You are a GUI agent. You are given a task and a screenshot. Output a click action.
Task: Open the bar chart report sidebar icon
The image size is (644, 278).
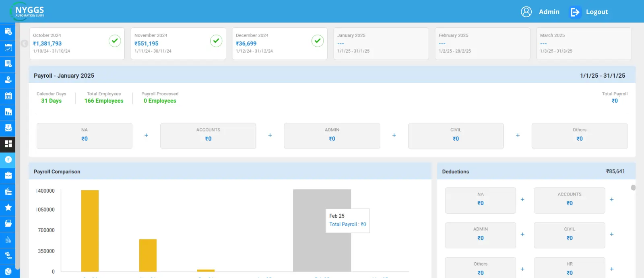click(x=8, y=112)
